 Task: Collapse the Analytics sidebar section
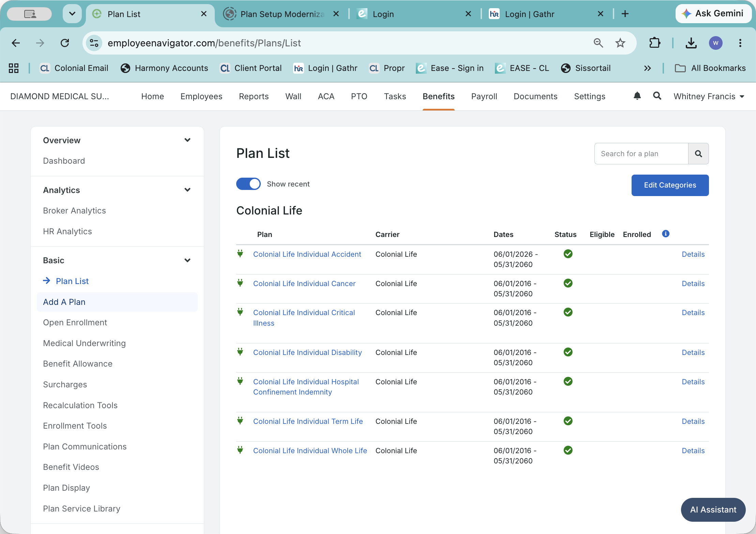(187, 190)
